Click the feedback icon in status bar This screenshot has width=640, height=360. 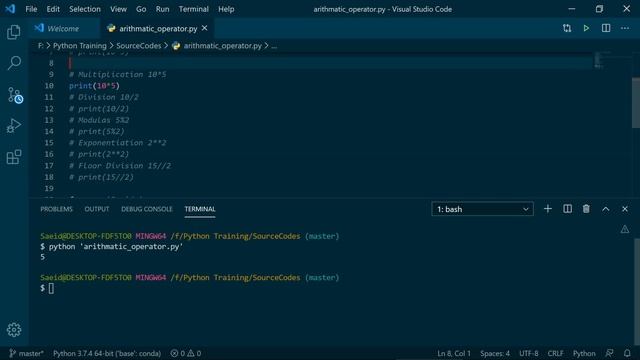coord(609,353)
